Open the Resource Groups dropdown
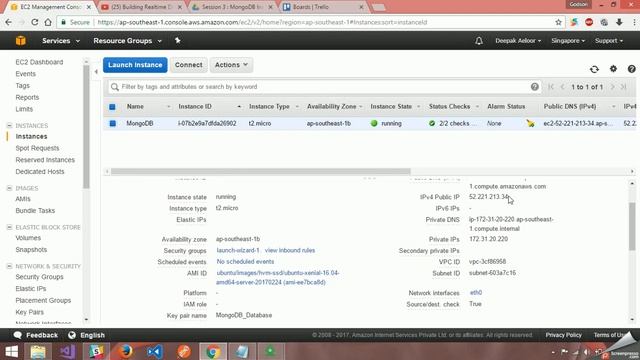Screen dimensions: 640x360 pyautogui.click(x=127, y=41)
